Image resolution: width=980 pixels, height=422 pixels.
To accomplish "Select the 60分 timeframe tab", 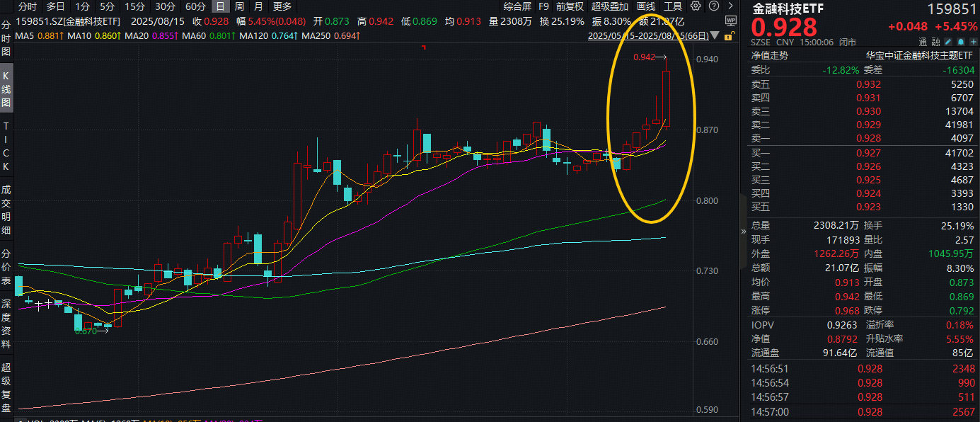I will pos(195,6).
